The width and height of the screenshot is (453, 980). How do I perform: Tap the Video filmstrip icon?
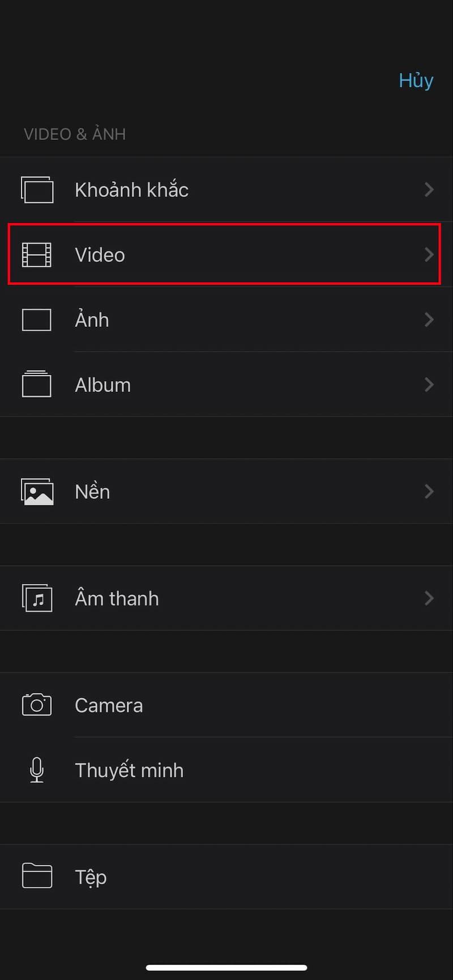coord(37,254)
